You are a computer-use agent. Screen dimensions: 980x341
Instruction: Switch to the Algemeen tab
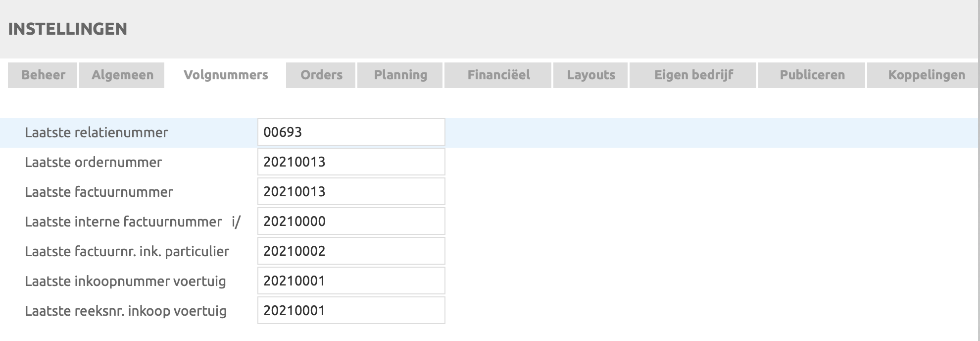tap(122, 75)
